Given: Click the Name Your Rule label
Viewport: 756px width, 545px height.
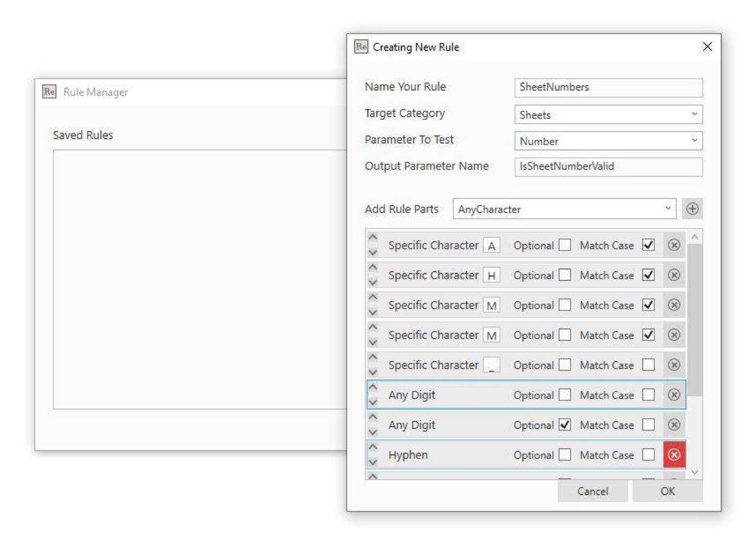Looking at the screenshot, I should tap(405, 87).
